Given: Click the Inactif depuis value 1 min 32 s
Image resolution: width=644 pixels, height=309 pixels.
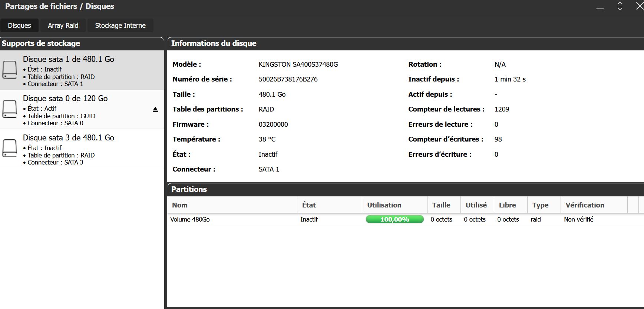Looking at the screenshot, I should [x=510, y=79].
